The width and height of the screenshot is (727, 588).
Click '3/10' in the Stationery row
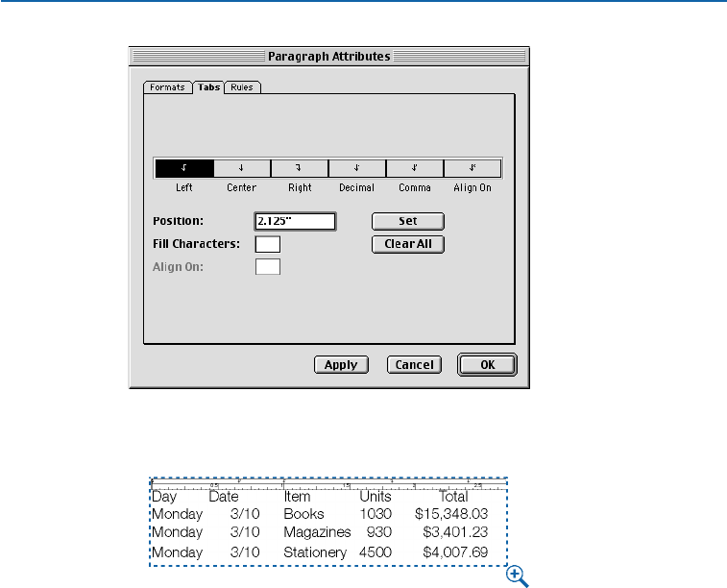245,552
